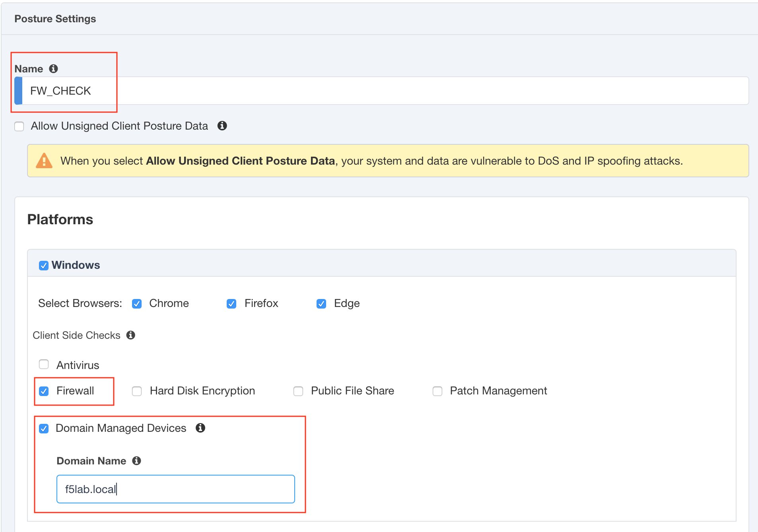Uncheck the Windows platform checkbox
This screenshot has width=758, height=532.
point(44,266)
